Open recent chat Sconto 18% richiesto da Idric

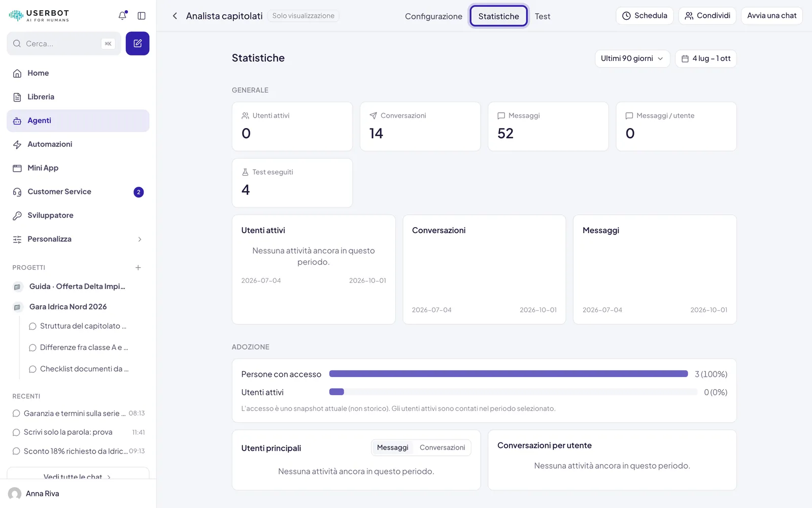pyautogui.click(x=78, y=451)
